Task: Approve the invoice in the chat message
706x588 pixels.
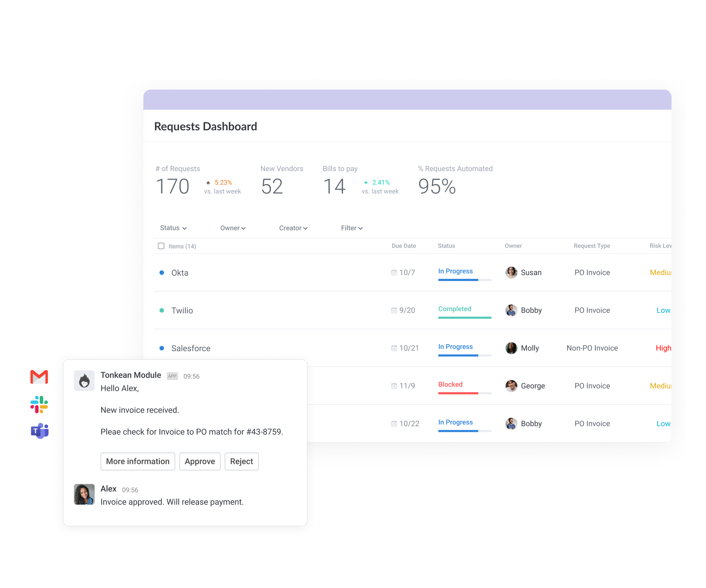Action: point(200,461)
